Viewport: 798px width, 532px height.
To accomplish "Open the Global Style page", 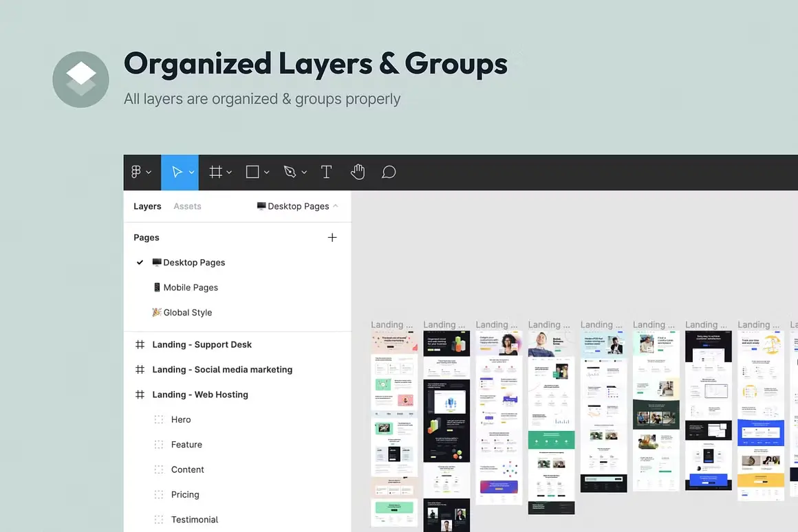I will pos(187,313).
